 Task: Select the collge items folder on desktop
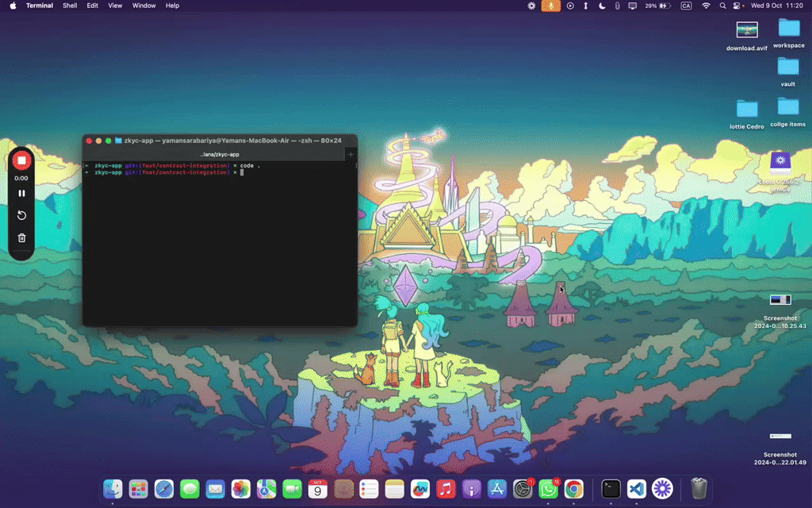coord(787,113)
